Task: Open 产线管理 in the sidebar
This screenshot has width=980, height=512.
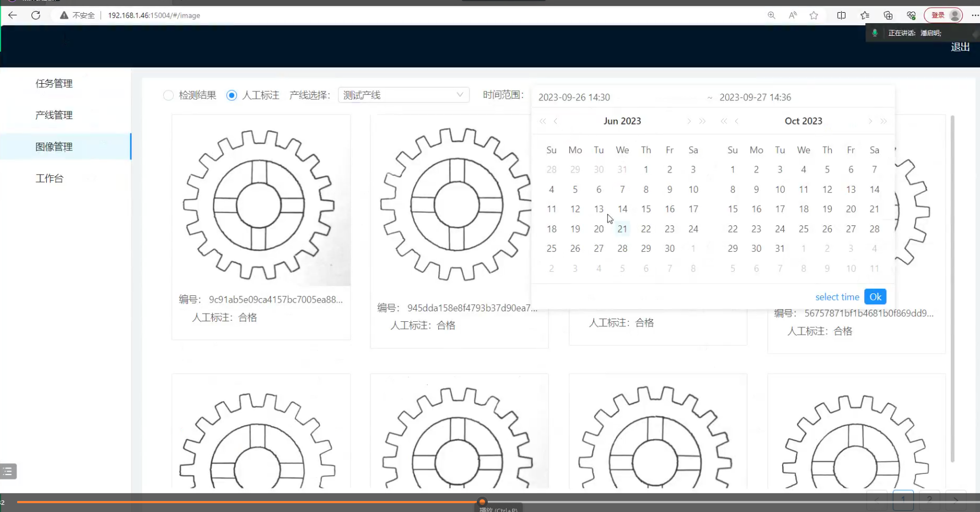Action: click(54, 115)
